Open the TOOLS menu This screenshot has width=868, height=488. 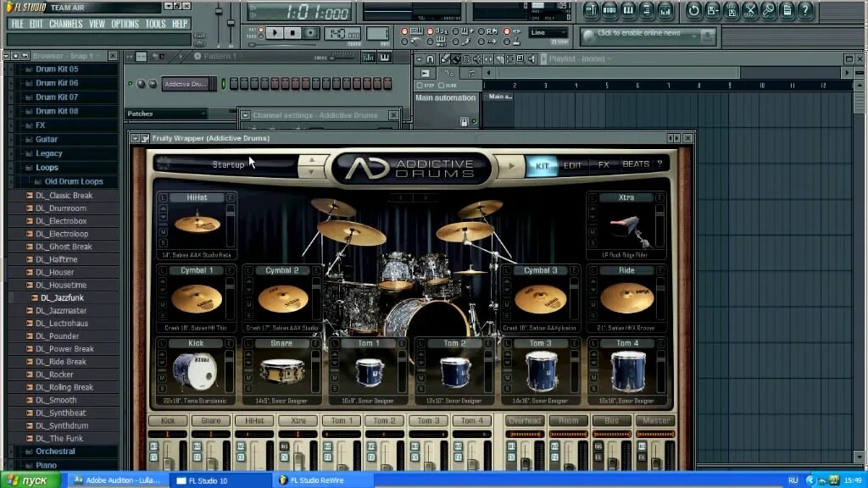coord(156,24)
